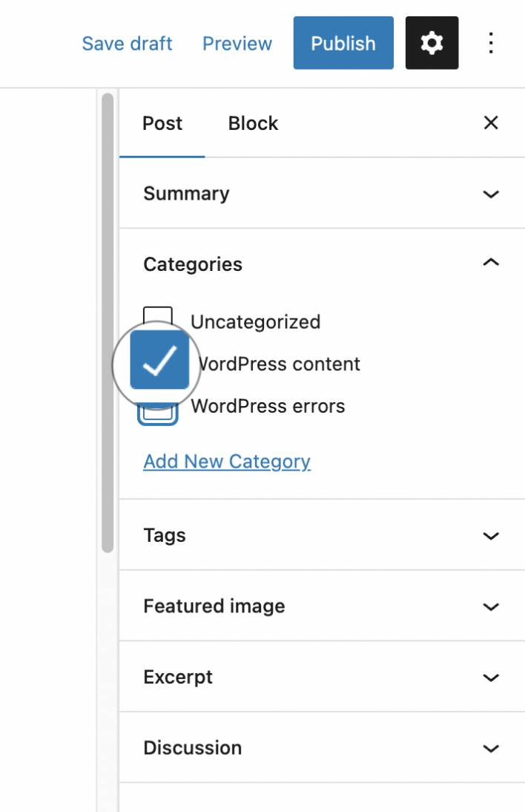Close the settings sidebar panel

click(491, 122)
